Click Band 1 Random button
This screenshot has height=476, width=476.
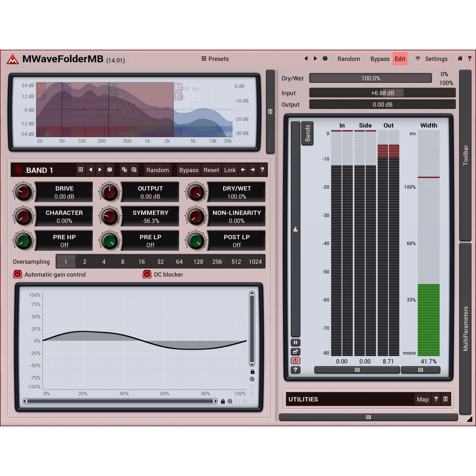pos(158,170)
